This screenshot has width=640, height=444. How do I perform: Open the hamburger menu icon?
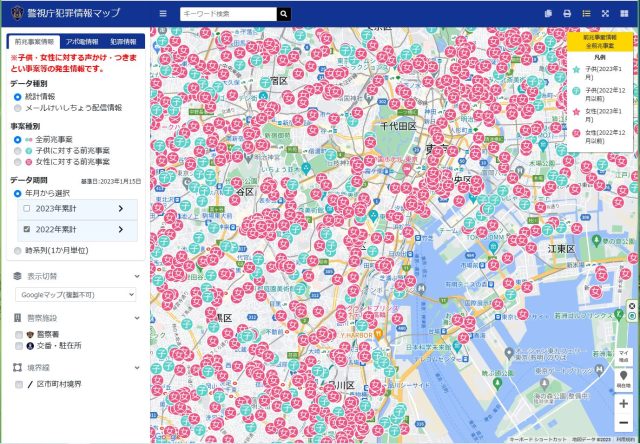pos(163,13)
